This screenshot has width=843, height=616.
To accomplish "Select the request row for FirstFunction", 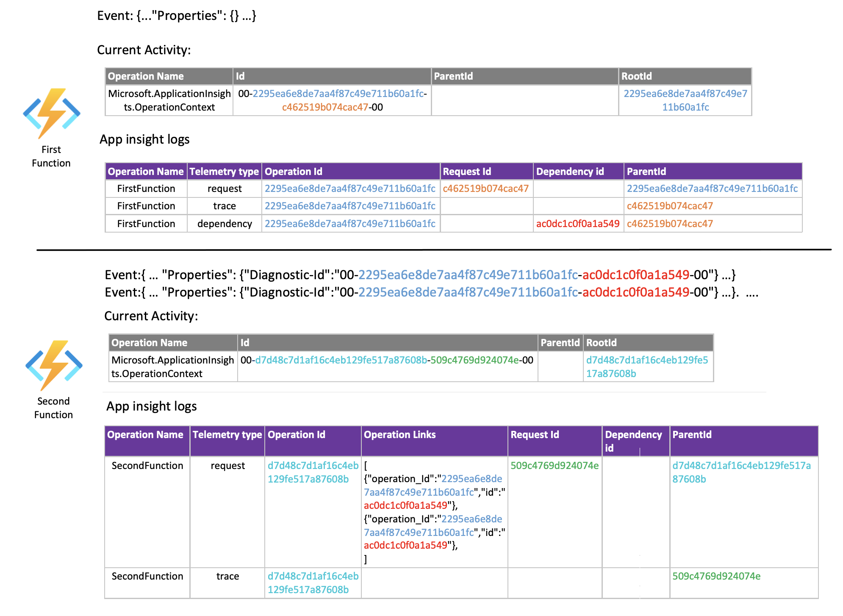I will 146,188.
